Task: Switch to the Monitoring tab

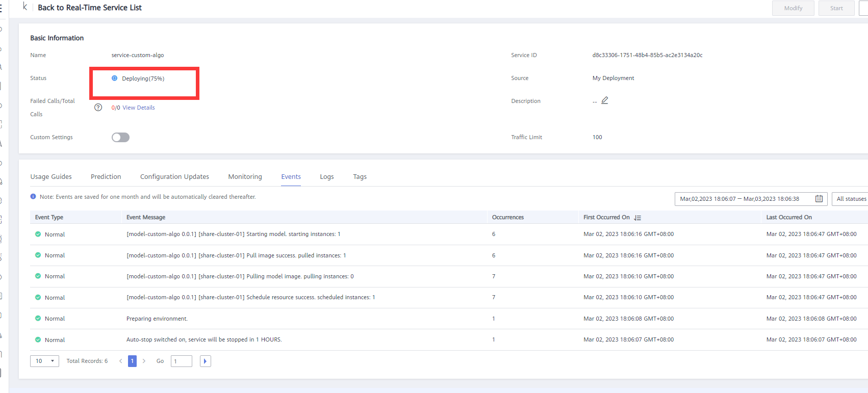Action: 245,177
